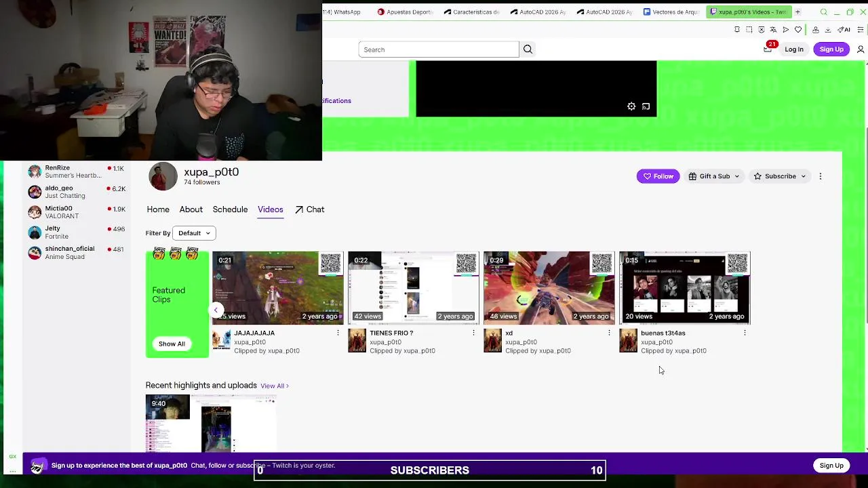Click Sign Up in the top bar
This screenshot has width=868, height=488.
pyautogui.click(x=831, y=49)
